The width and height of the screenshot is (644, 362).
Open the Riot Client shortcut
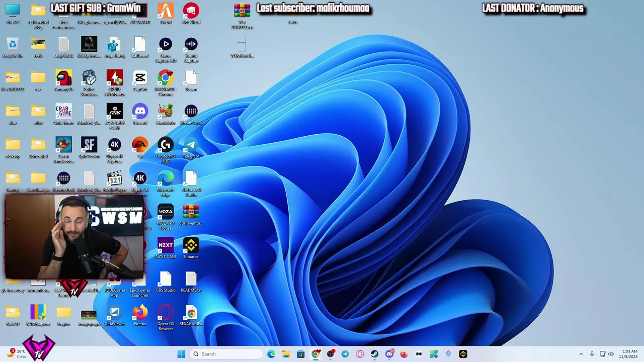[191, 14]
